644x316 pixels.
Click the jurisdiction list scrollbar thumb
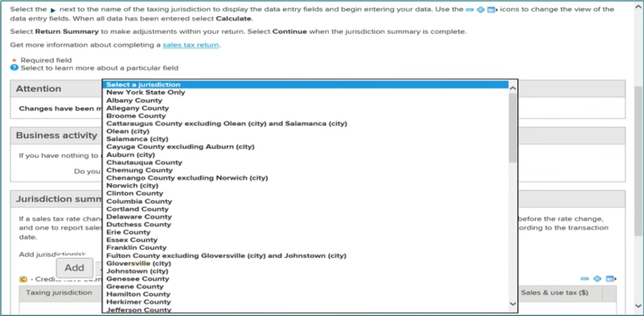pyautogui.click(x=513, y=127)
